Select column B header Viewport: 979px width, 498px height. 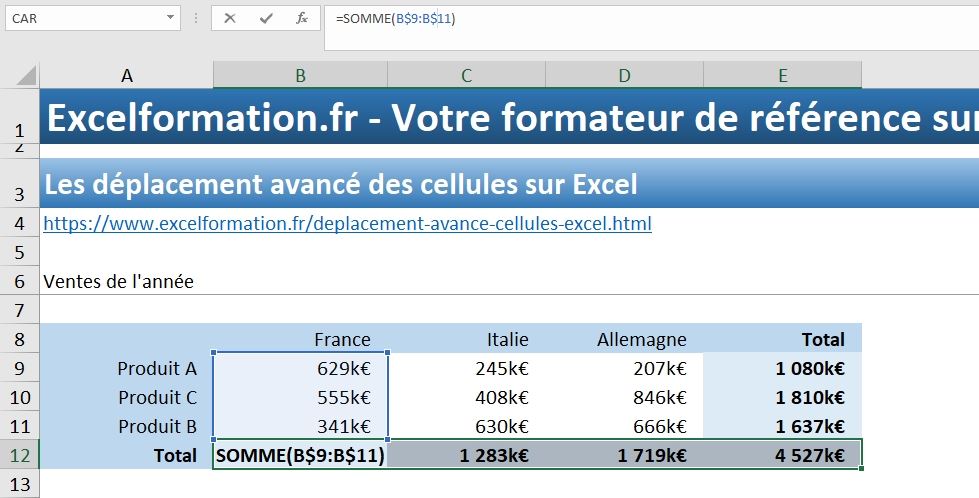click(x=300, y=76)
